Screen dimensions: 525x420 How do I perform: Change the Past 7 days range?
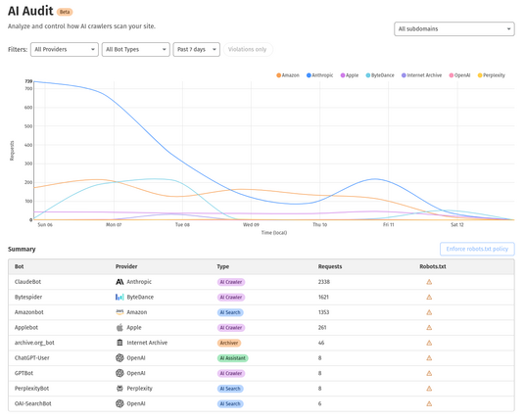click(x=197, y=50)
